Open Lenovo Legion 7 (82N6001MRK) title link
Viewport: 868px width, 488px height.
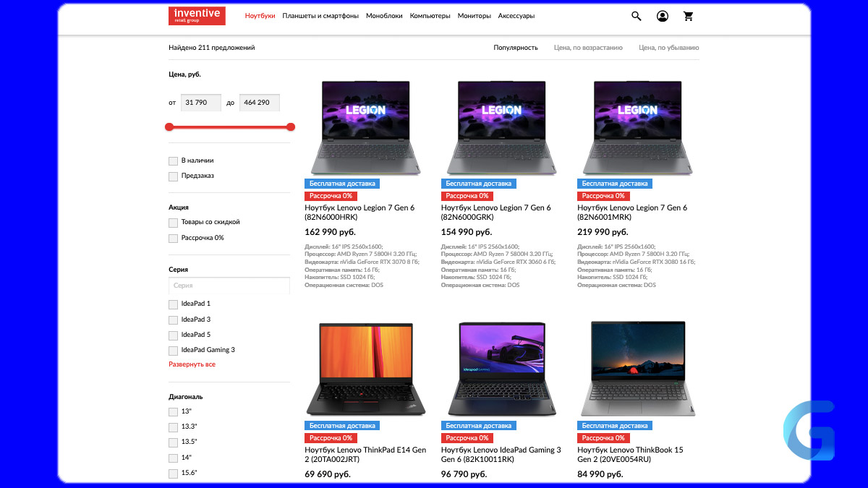click(632, 213)
